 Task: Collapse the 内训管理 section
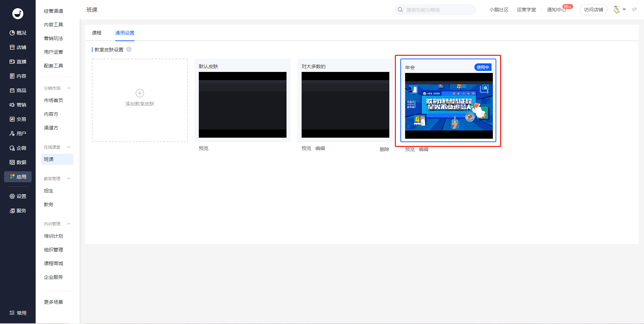tap(69, 224)
